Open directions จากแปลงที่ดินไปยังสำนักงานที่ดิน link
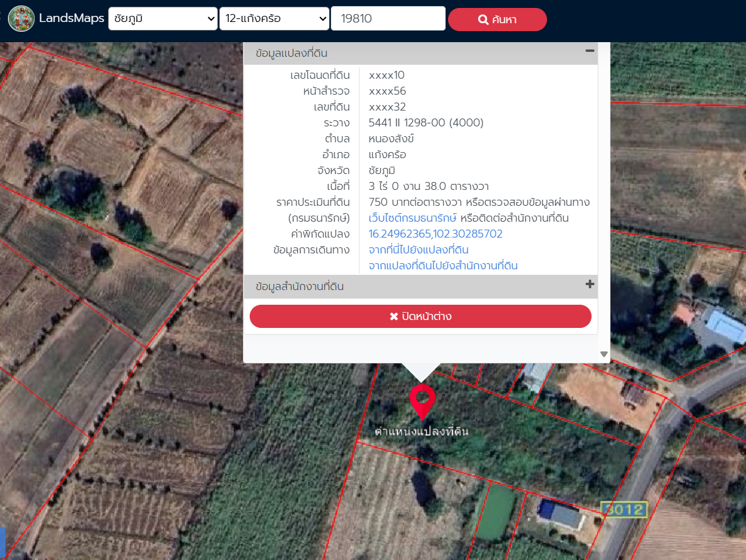Image resolution: width=746 pixels, height=560 pixels. 443,266
